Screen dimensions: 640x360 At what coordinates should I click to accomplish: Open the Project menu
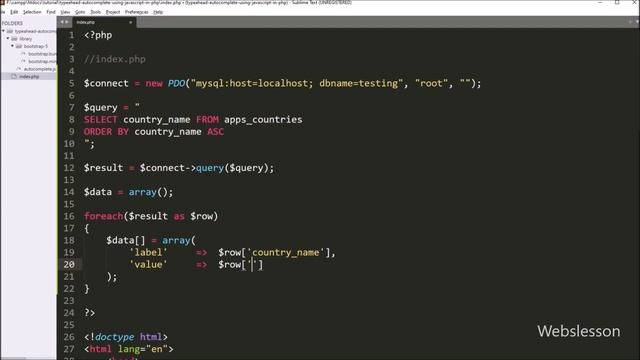tap(113, 12)
